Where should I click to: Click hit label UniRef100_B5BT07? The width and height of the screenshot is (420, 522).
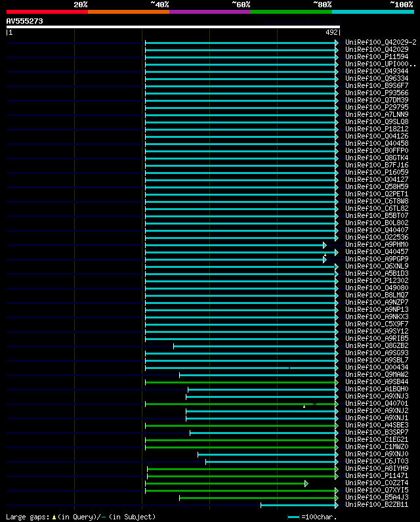(377, 216)
